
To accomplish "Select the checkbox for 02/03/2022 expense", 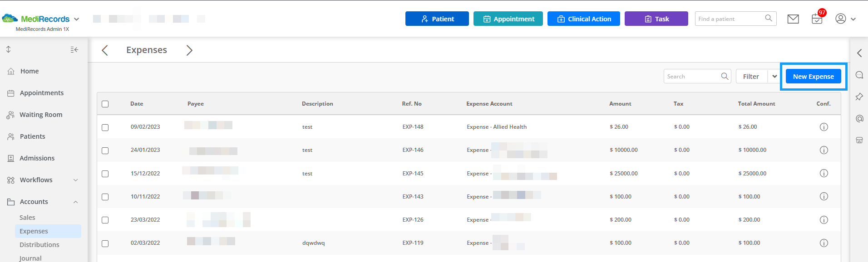I will [105, 243].
